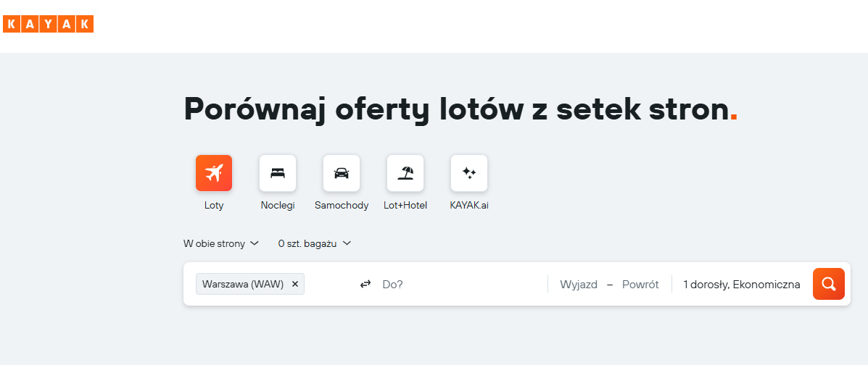The image size is (868, 365).
Task: Expand the 0 szt. bagażu dropdown
Action: (315, 243)
